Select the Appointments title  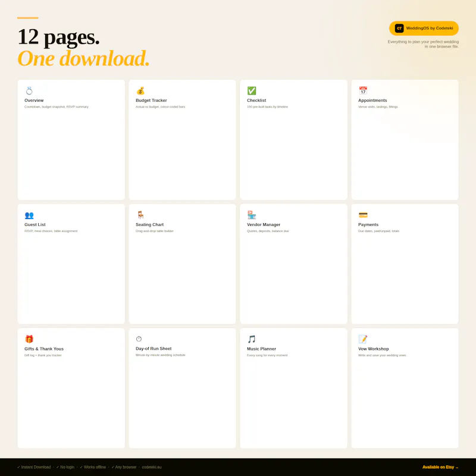click(372, 101)
